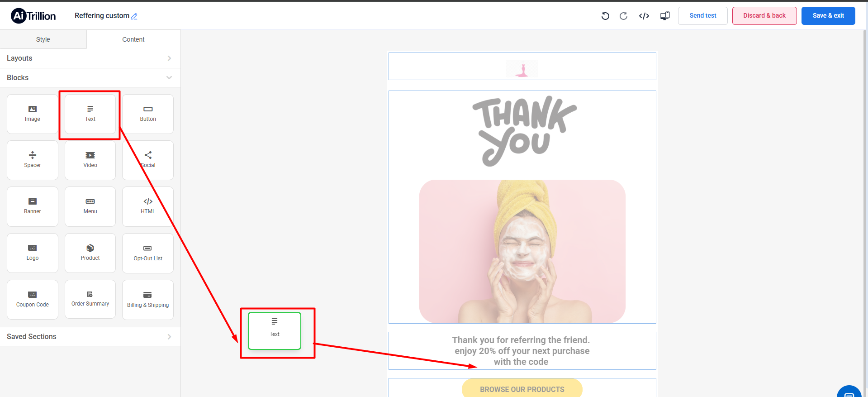The height and width of the screenshot is (397, 868).
Task: Click the Send test button
Action: [702, 16]
